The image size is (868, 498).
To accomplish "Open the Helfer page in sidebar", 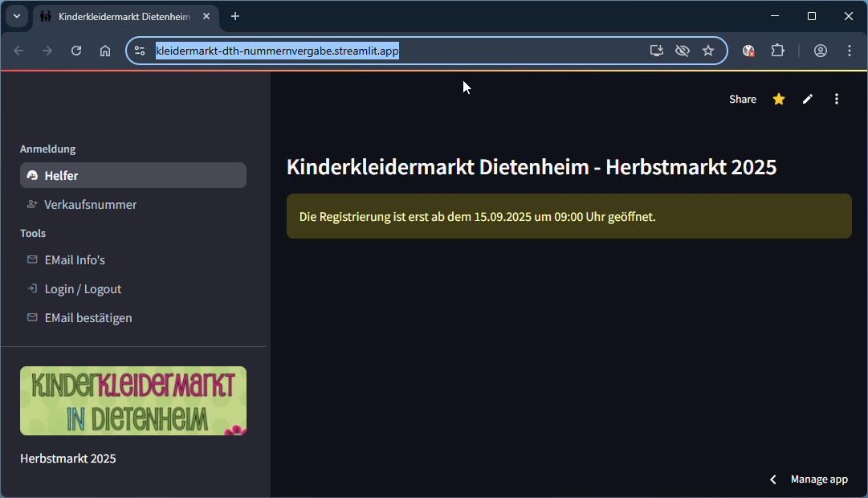I will [133, 175].
